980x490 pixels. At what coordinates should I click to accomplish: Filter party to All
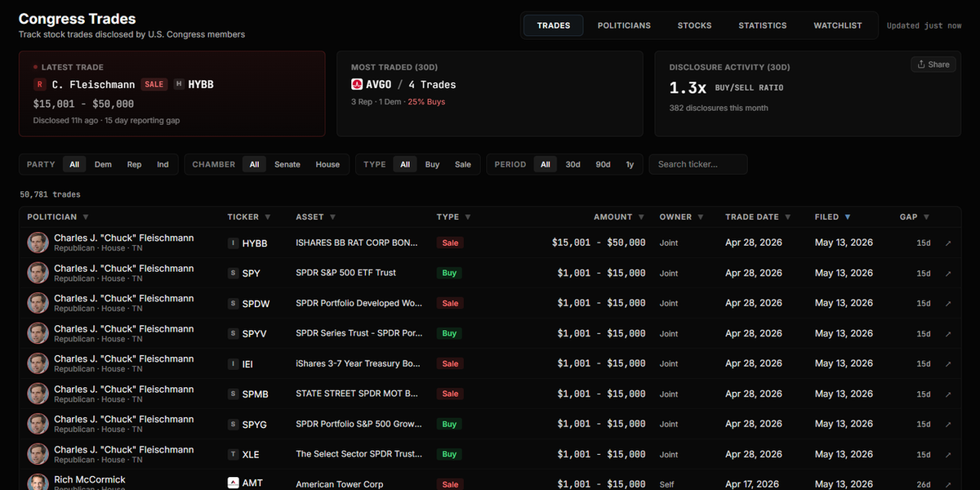[x=74, y=164]
